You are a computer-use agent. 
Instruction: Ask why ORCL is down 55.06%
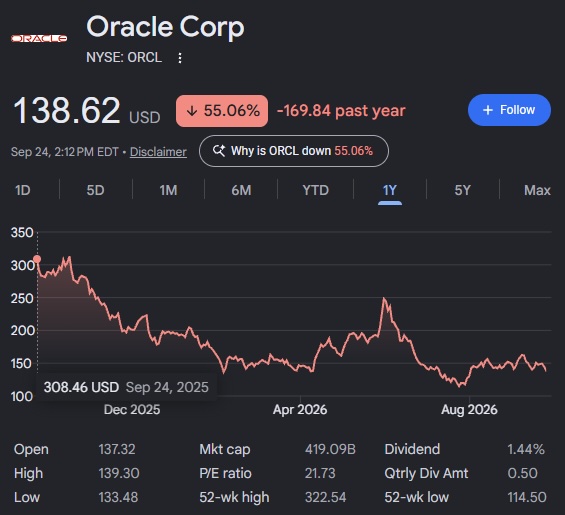point(294,151)
